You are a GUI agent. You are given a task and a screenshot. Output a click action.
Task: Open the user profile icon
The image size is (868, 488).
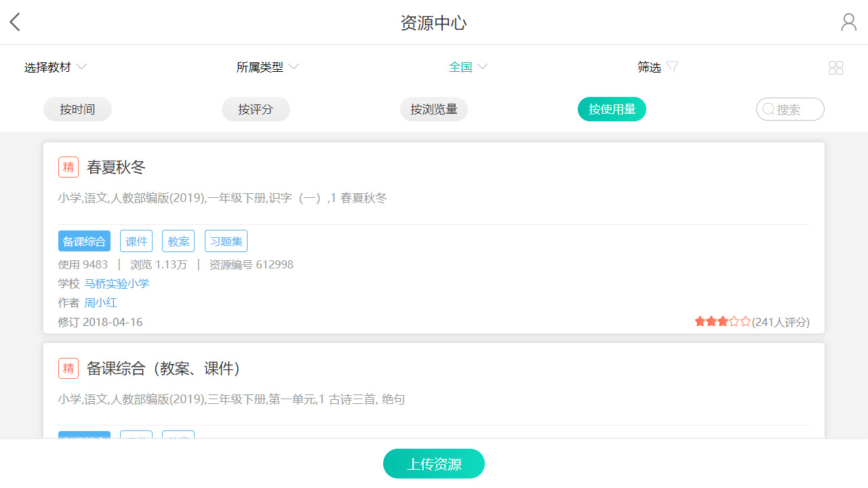[x=848, y=22]
